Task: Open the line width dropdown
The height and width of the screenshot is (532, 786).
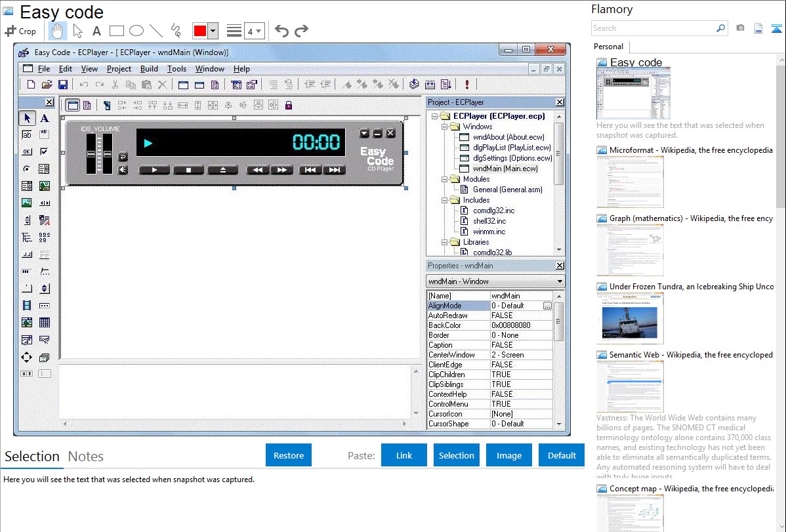Action: 254,31
